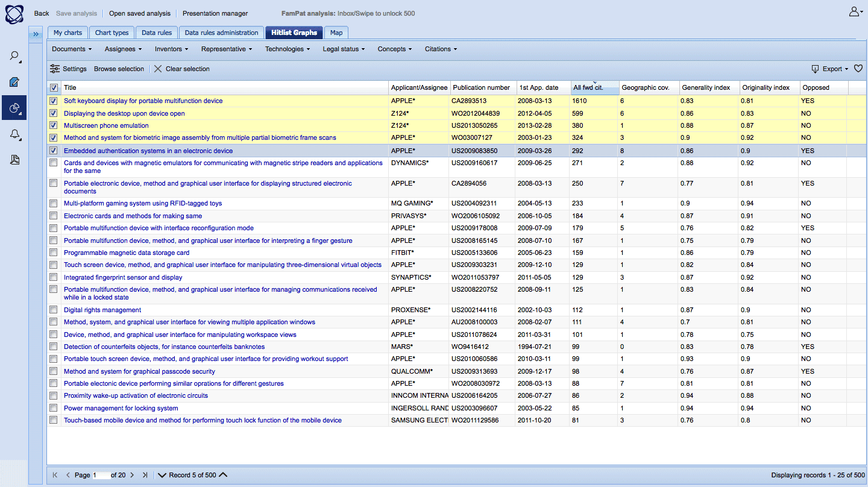
Task: Uncheck the select-all header checkbox
Action: click(54, 88)
